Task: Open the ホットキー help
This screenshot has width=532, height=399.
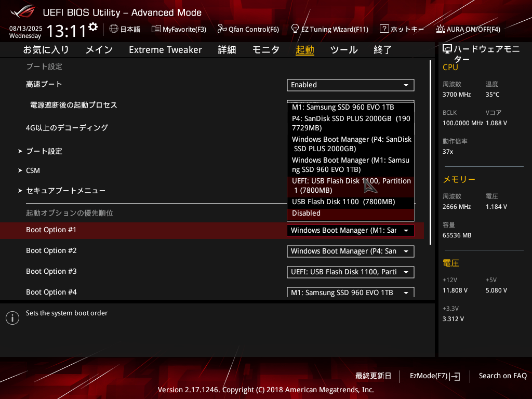Action: click(x=402, y=29)
